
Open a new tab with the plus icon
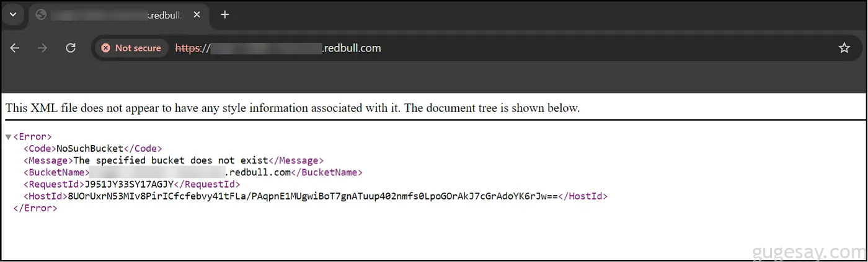pyautogui.click(x=224, y=14)
